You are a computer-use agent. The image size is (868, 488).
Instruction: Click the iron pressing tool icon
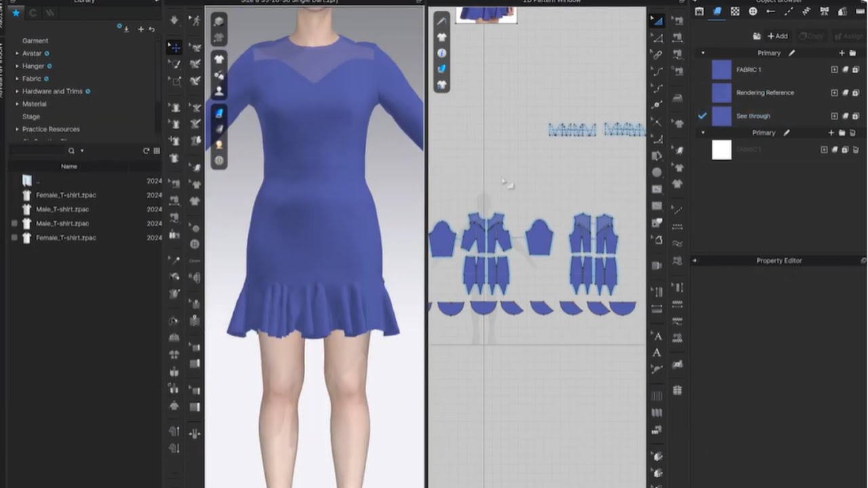click(x=678, y=97)
